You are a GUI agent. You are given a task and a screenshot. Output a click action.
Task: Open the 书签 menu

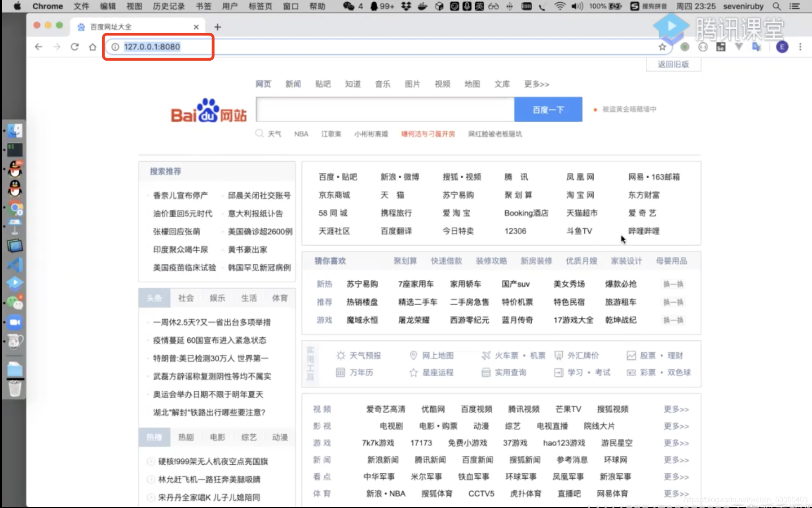tap(204, 6)
